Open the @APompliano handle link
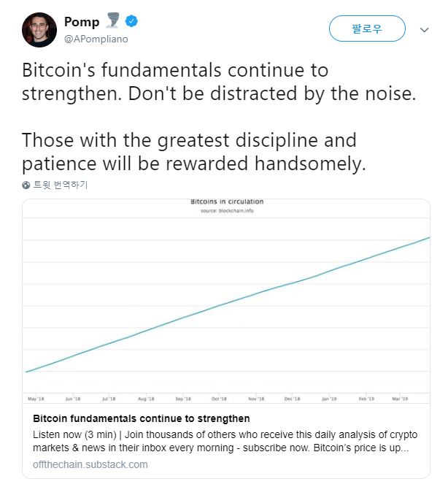448x487 pixels. click(96, 39)
